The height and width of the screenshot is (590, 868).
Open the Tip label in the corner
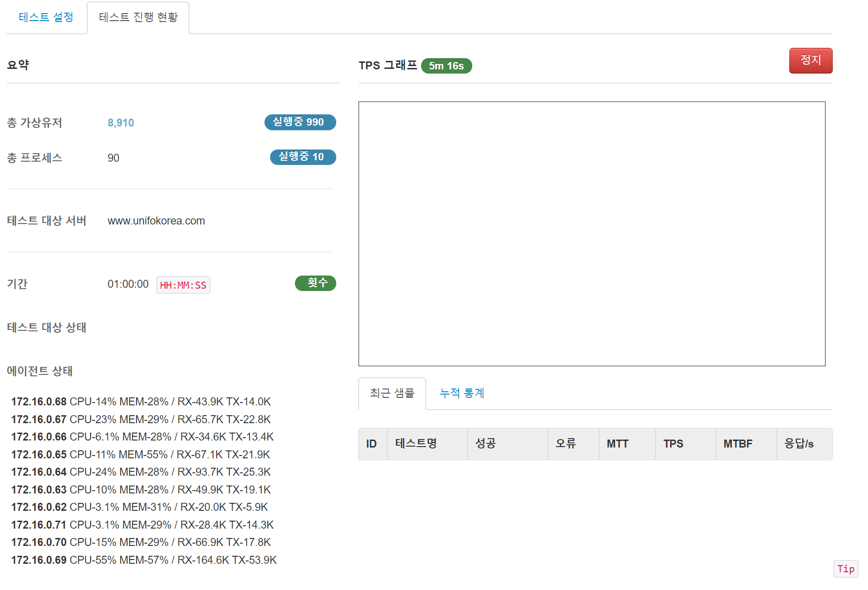click(845, 569)
